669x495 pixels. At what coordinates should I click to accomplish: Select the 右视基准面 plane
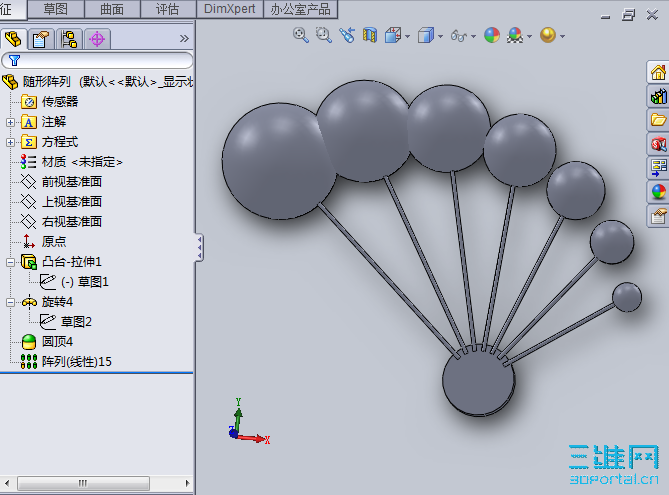point(72,221)
